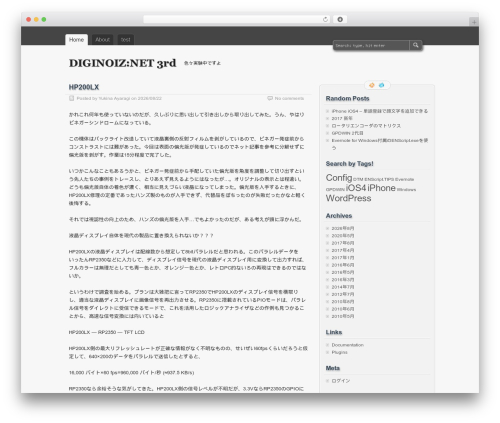
Task: Open the DIGINOIZ:NET 3rd site title
Action: coord(122,63)
